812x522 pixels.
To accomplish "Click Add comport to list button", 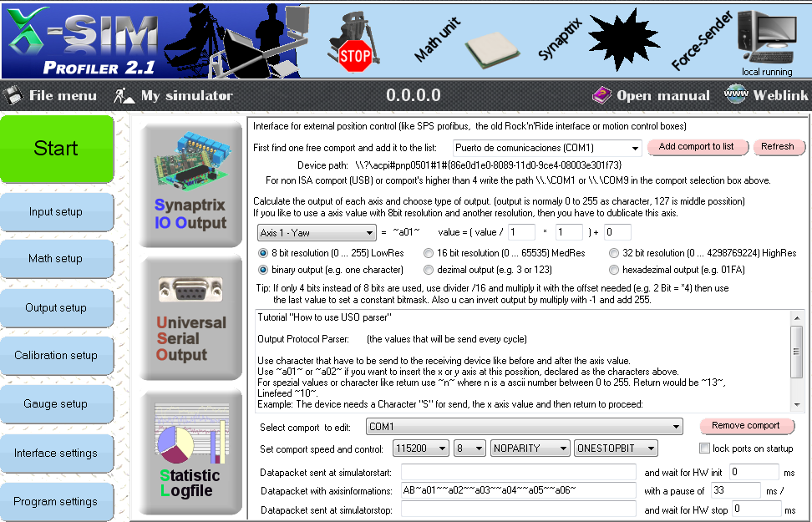I will pyautogui.click(x=697, y=146).
